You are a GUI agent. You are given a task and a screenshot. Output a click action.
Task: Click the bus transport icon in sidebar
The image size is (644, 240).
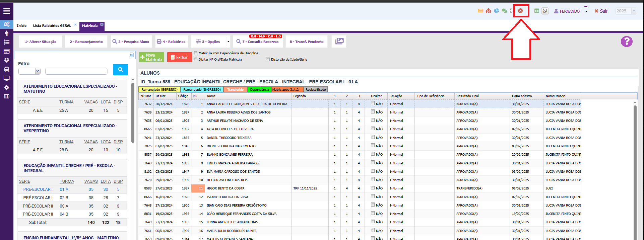click(x=6, y=70)
